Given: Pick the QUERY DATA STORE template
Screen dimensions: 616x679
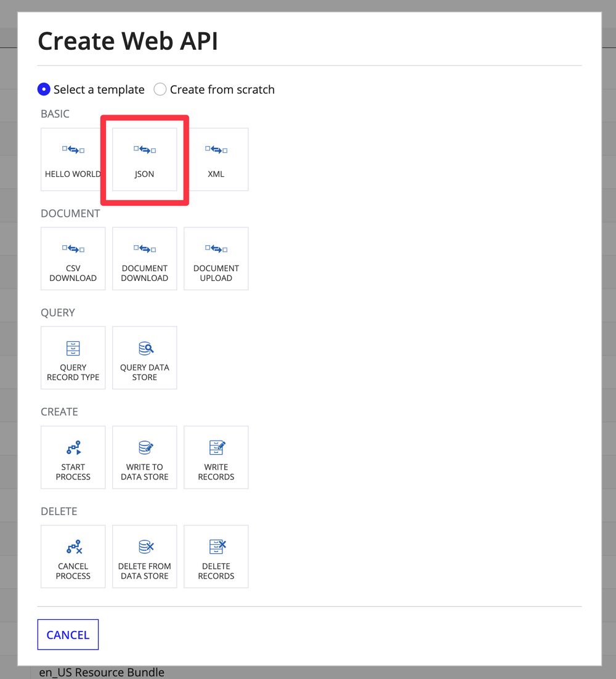Looking at the screenshot, I should pyautogui.click(x=144, y=357).
